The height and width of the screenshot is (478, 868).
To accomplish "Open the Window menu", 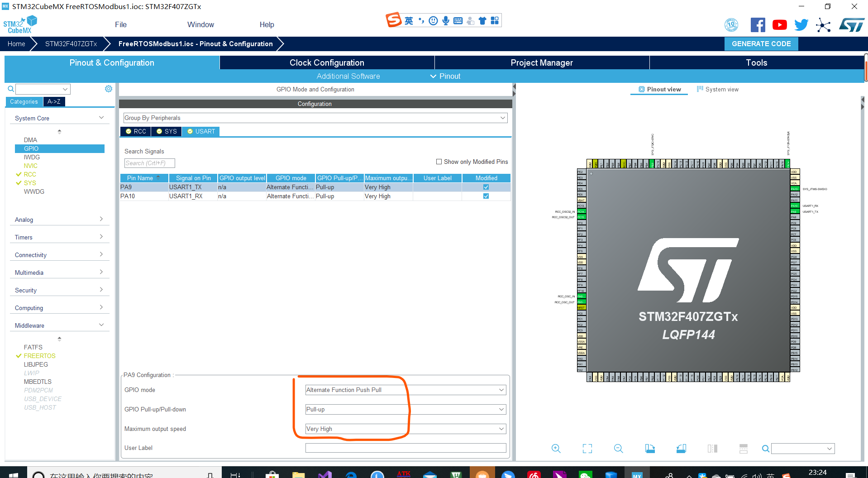I will (x=200, y=24).
